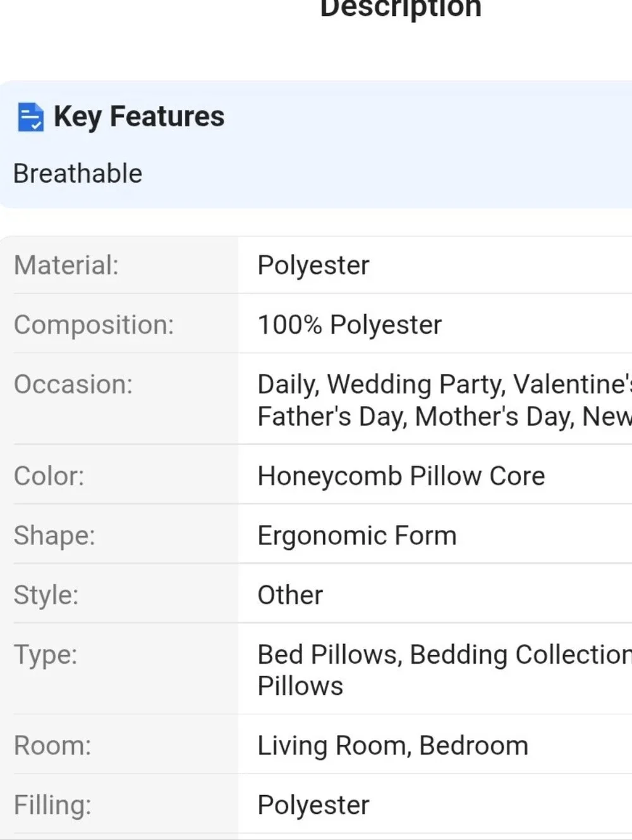
Task: Click the Breathable feature text
Action: pos(78,174)
